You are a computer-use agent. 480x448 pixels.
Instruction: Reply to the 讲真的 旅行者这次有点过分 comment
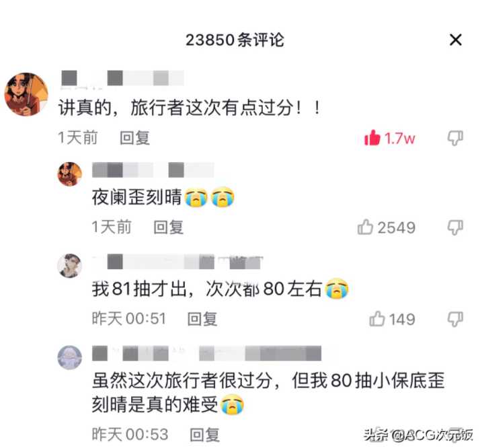tap(134, 138)
